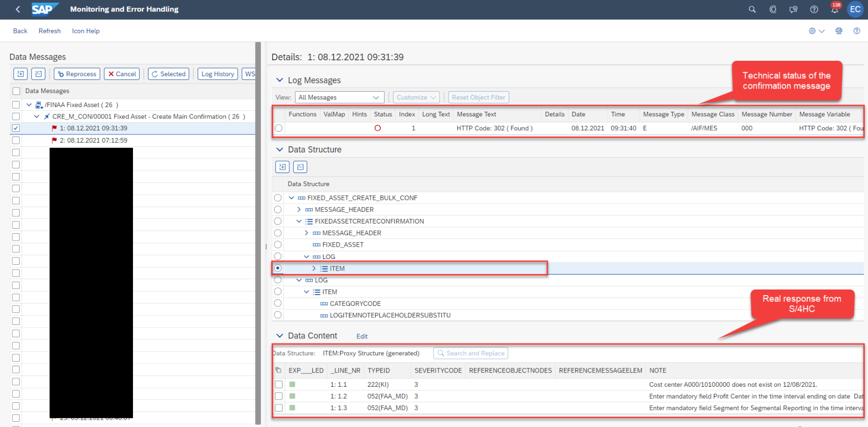Select radio for FIXED_ASSET node

coord(278,245)
